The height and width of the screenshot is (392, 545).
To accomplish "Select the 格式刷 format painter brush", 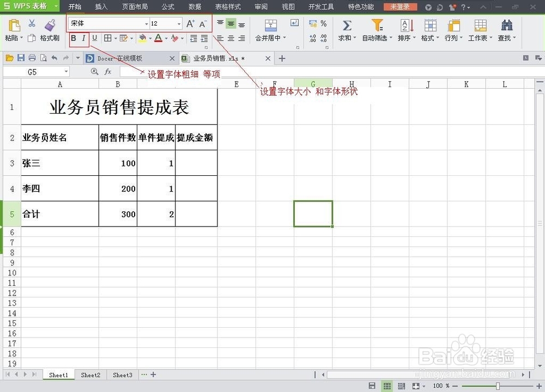I will point(50,25).
